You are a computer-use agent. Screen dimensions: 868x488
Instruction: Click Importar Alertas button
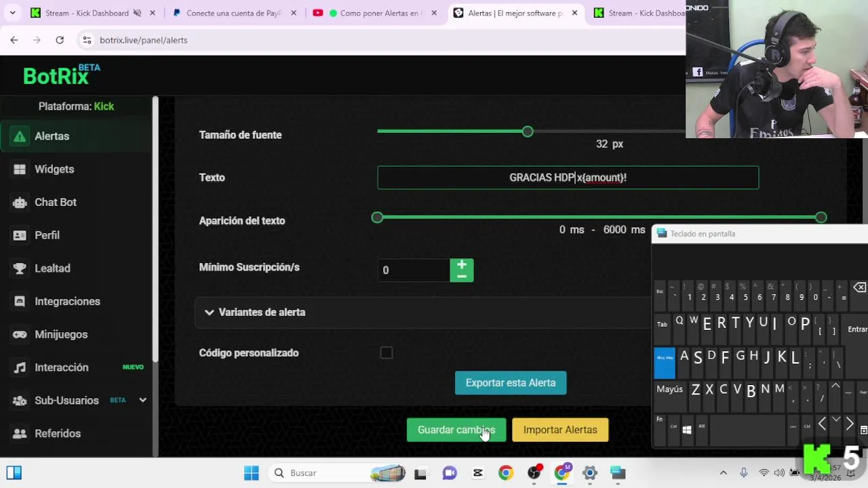pos(560,430)
